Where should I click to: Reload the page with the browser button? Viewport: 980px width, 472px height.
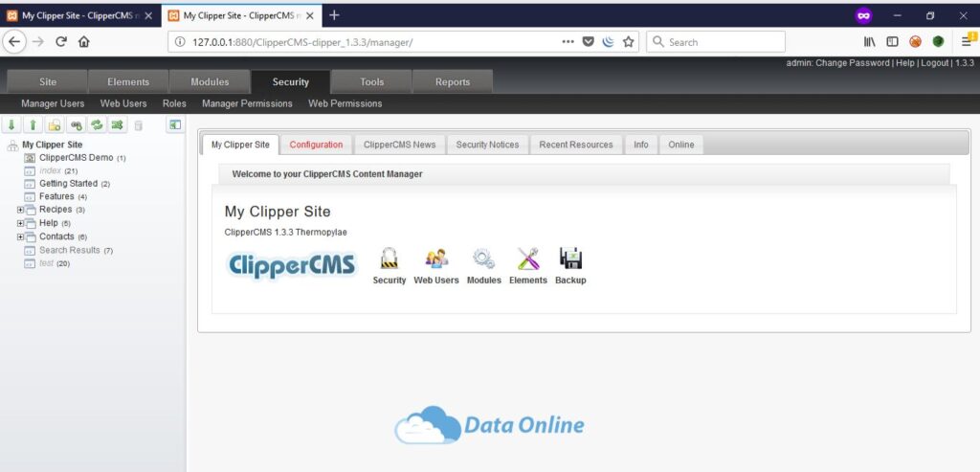point(61,42)
